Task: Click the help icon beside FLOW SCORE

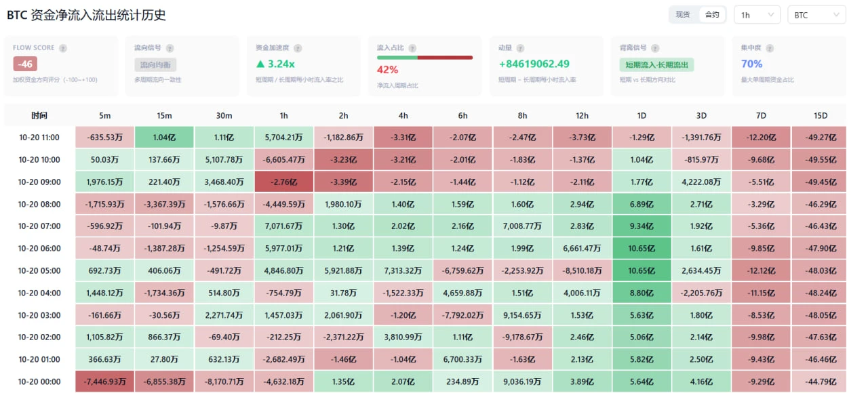Action: (63, 48)
